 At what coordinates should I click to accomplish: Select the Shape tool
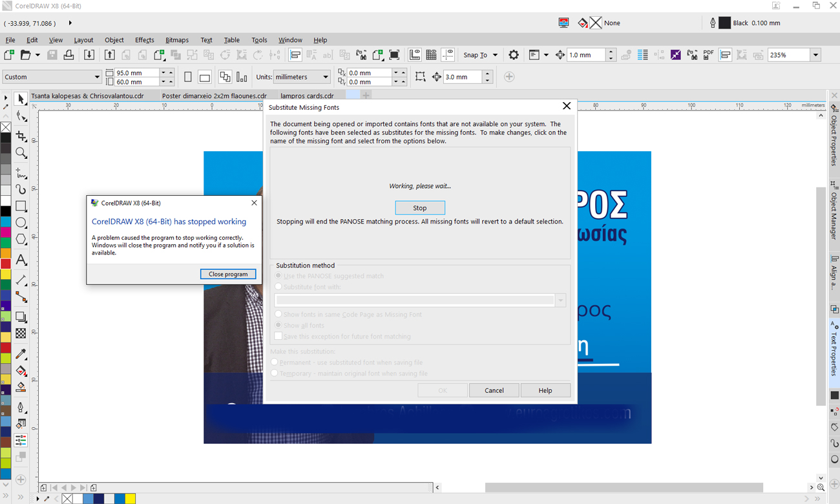pyautogui.click(x=21, y=116)
